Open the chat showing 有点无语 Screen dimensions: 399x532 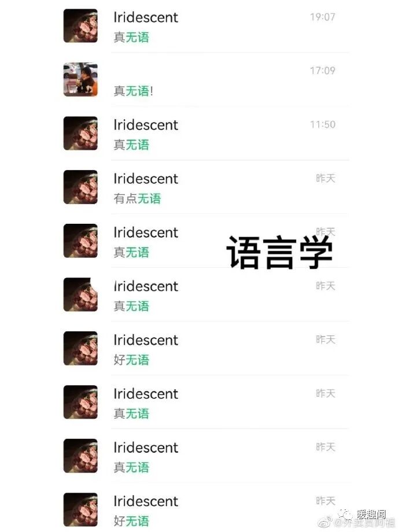206,187
